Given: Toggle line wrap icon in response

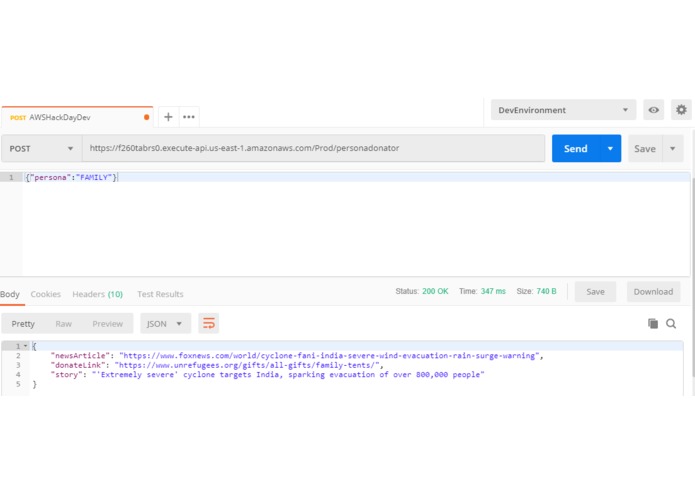Looking at the screenshot, I should (209, 323).
